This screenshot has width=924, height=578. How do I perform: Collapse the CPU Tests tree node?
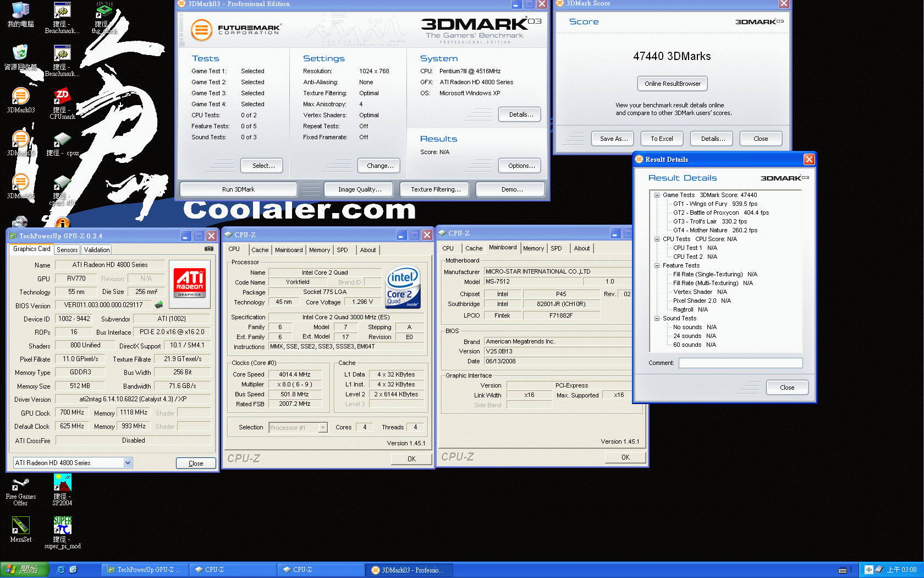coord(657,239)
